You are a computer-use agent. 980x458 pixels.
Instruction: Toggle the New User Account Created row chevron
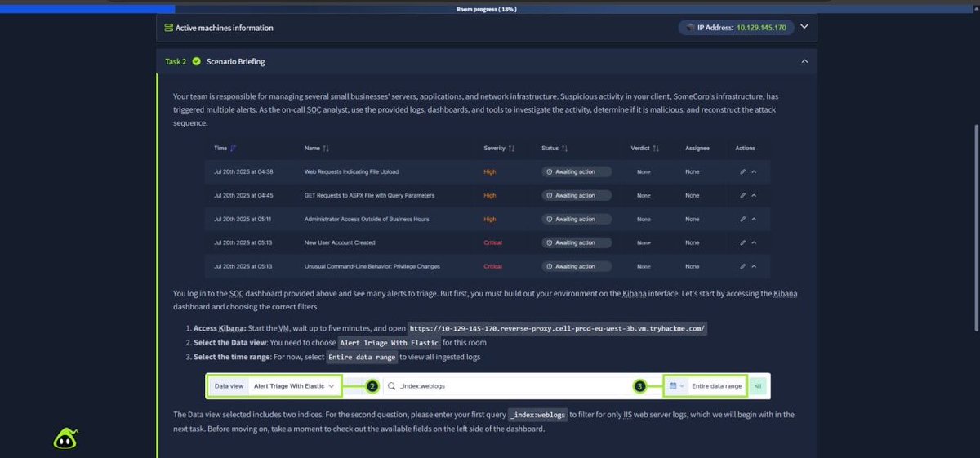click(754, 243)
